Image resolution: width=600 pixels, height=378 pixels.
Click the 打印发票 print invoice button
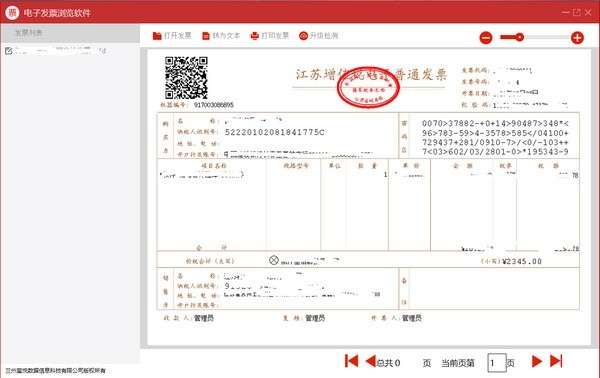click(269, 36)
